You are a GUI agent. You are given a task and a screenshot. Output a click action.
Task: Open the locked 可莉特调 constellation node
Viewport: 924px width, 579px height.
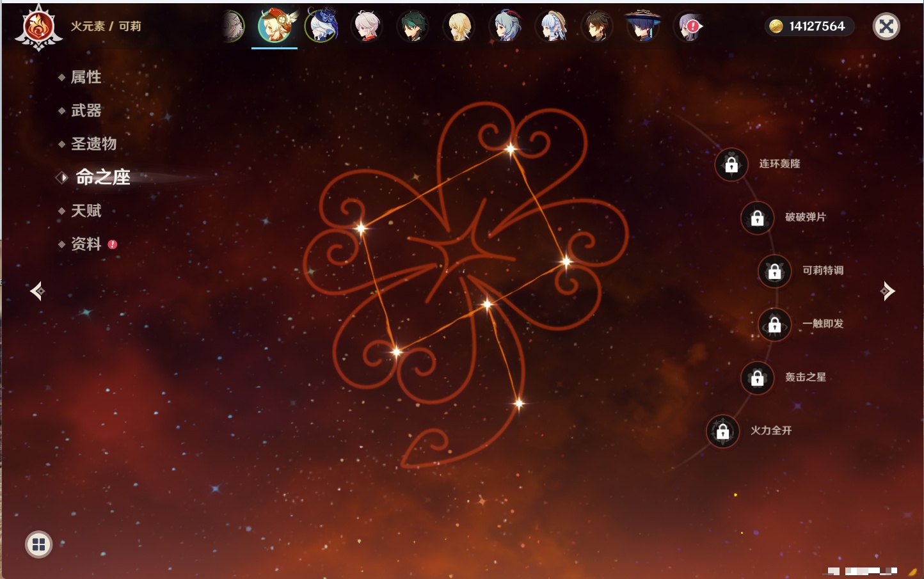(x=774, y=271)
